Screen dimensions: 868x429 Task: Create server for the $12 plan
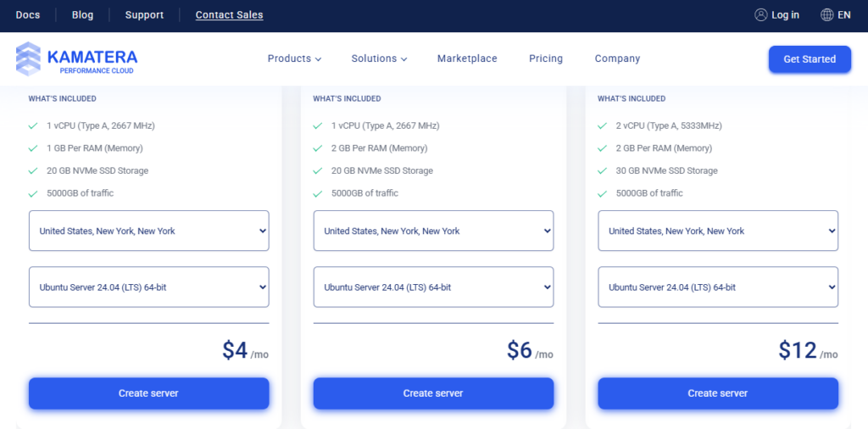coord(718,393)
